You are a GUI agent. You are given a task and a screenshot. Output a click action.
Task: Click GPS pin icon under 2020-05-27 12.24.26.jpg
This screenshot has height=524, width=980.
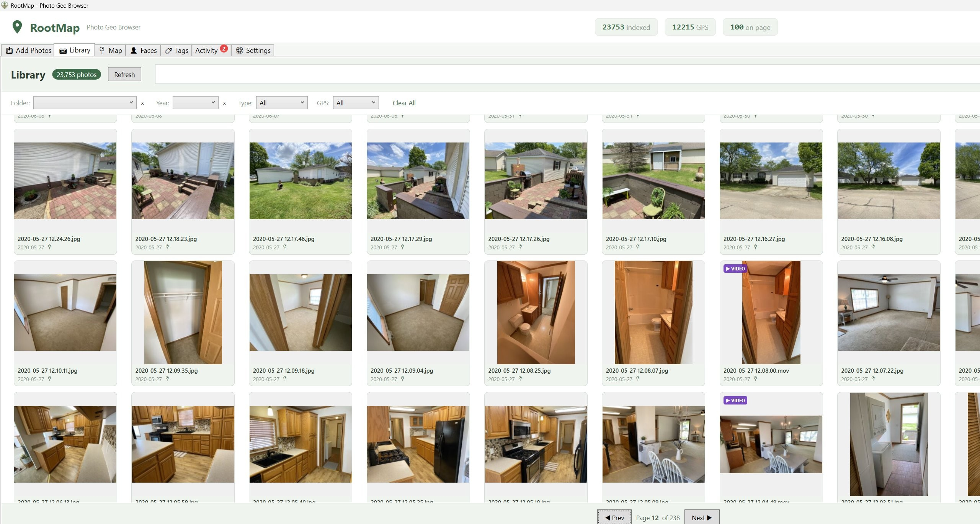pos(49,247)
